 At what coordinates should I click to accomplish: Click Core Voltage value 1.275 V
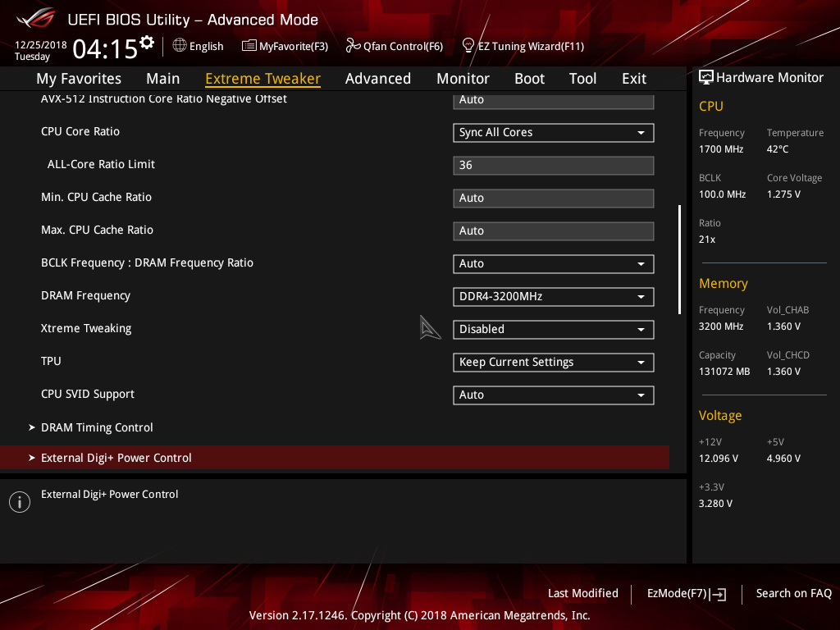(x=783, y=194)
